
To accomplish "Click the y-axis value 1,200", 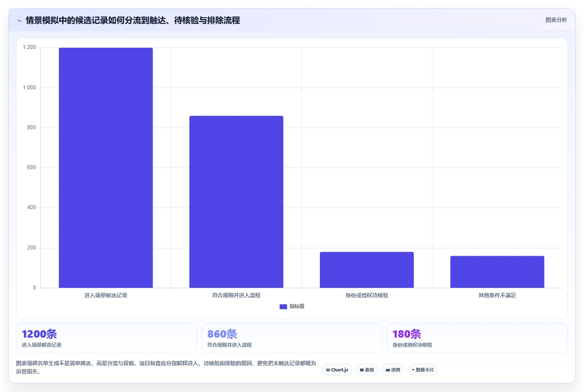I will (x=29, y=47).
